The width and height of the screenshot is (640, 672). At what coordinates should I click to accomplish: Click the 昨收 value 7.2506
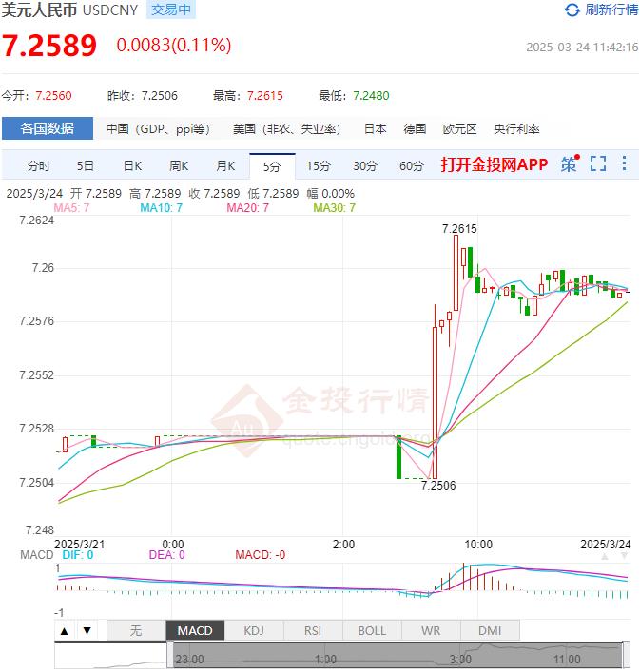point(159,95)
